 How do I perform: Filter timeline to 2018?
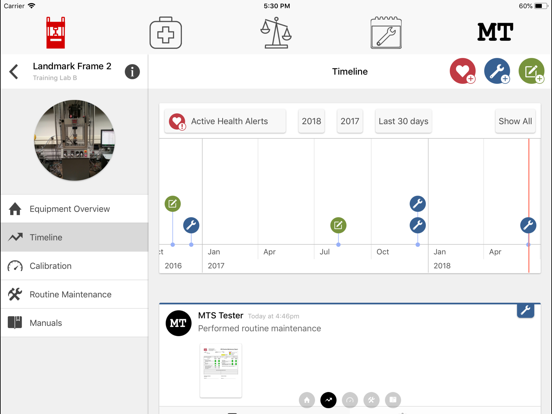pos(312,121)
